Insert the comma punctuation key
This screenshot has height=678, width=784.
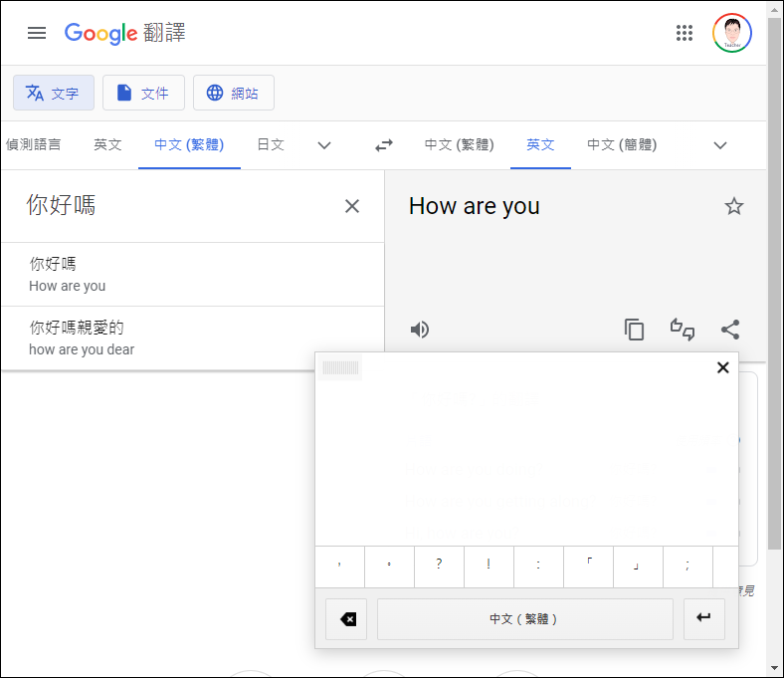[339, 566]
